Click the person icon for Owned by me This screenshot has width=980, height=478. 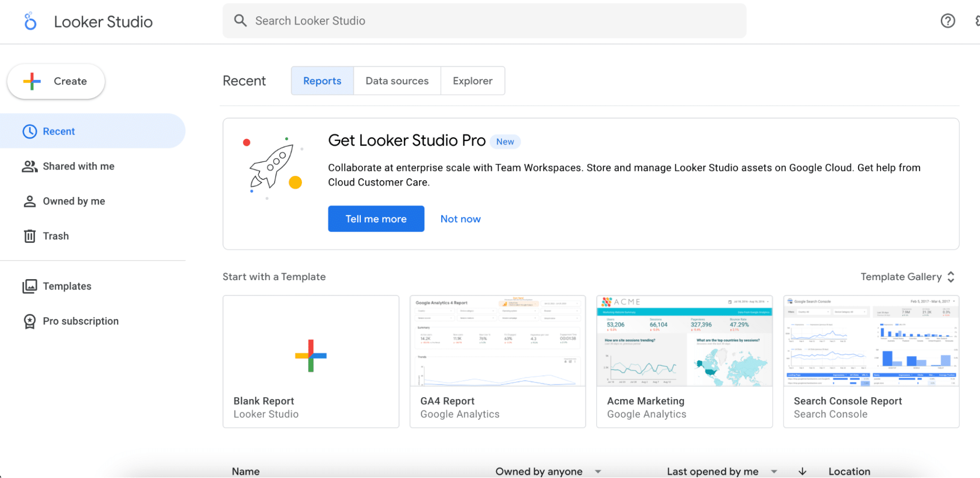click(29, 201)
